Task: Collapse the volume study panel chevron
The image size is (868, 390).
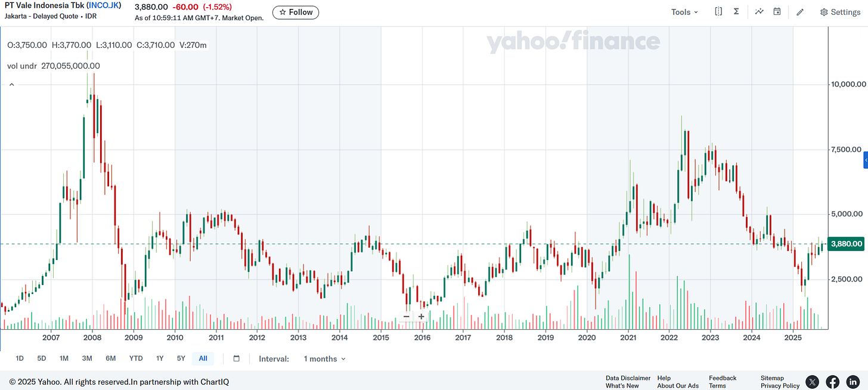Action: click(11, 85)
